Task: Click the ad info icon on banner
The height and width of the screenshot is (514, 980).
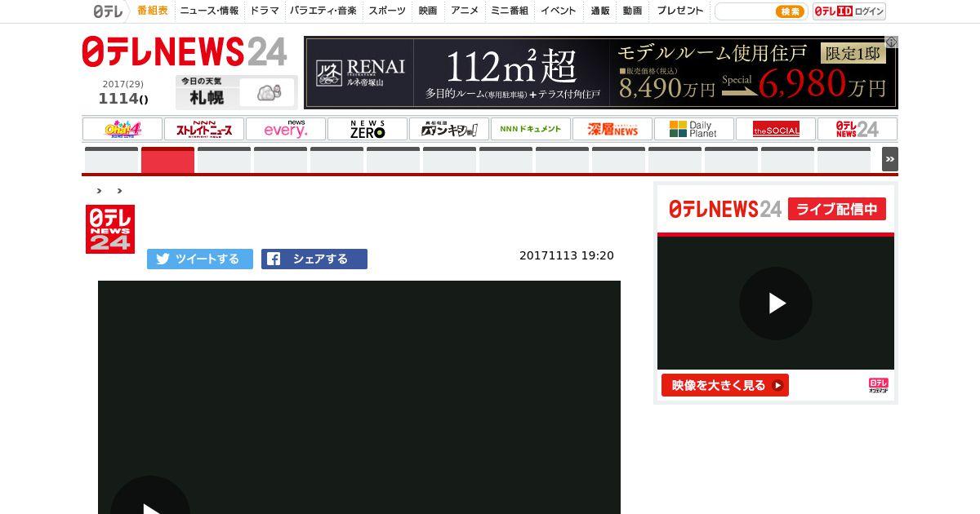Action: click(892, 42)
